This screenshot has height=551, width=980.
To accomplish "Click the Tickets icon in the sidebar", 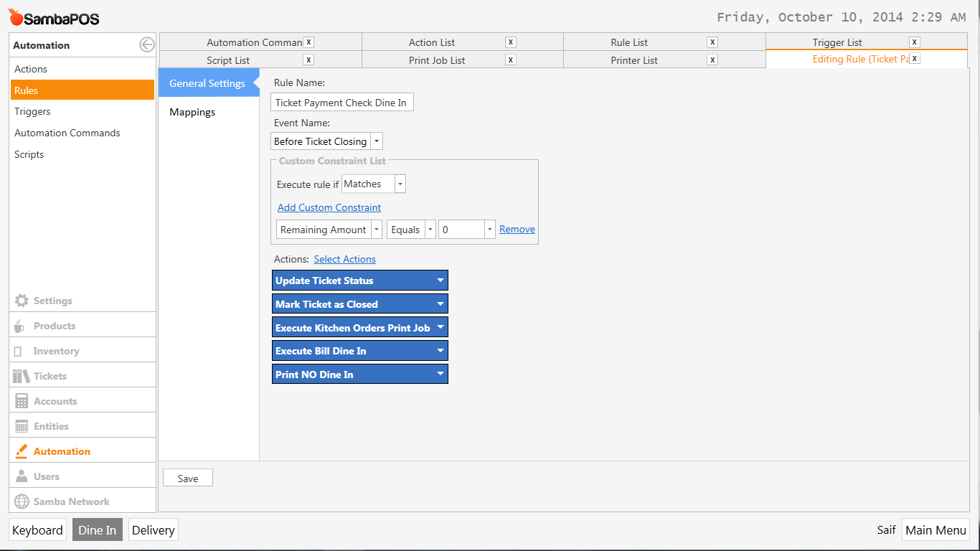I will 22,376.
